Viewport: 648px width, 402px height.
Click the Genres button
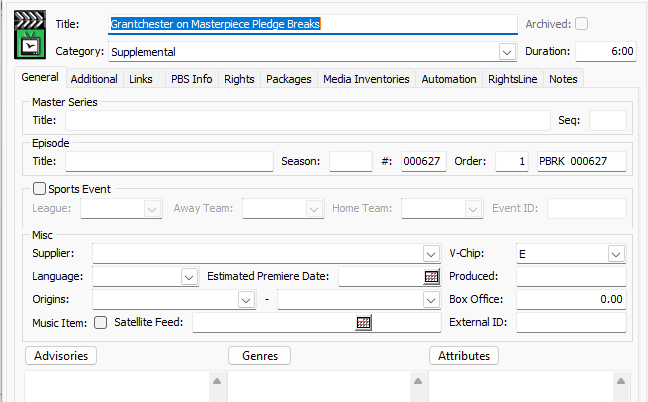click(x=260, y=356)
